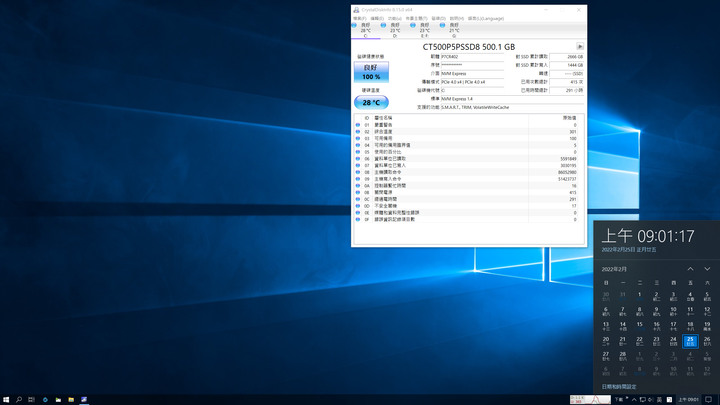
Task: Go to previous month in calendar
Action: (x=690, y=269)
